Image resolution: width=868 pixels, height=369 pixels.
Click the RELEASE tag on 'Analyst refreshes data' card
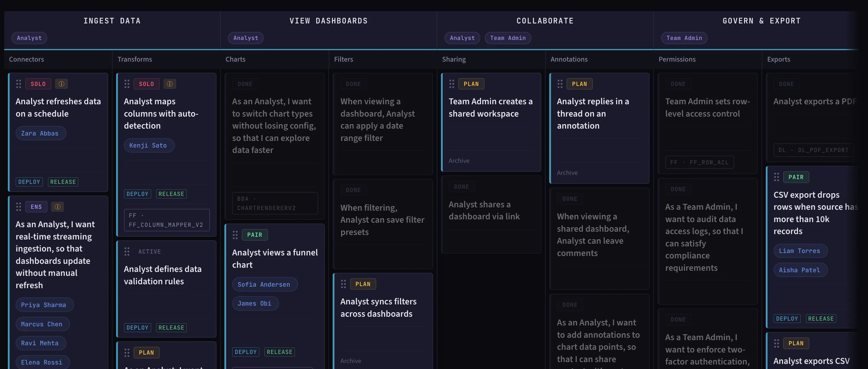[x=63, y=182]
